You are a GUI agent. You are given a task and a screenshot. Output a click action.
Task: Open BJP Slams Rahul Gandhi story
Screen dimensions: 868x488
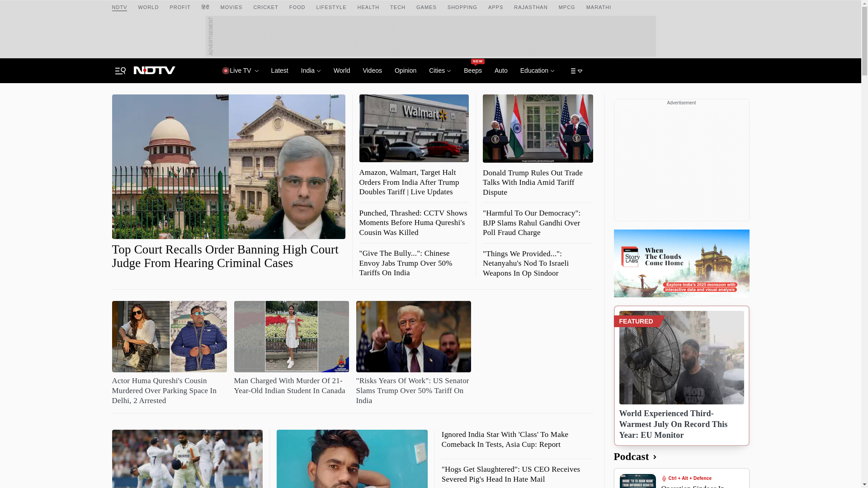[x=532, y=223]
